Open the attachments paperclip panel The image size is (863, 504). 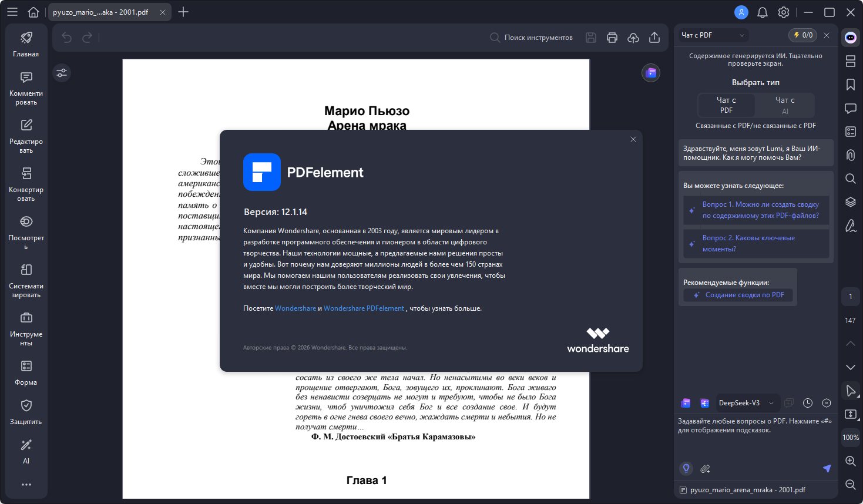(x=850, y=155)
